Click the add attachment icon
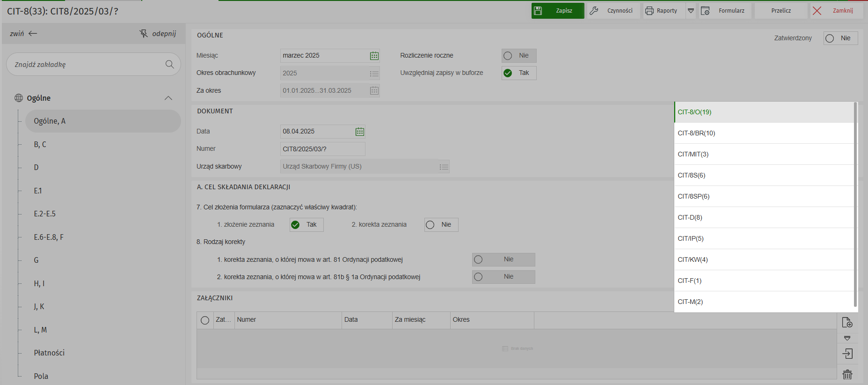The height and width of the screenshot is (385, 868). [847, 322]
